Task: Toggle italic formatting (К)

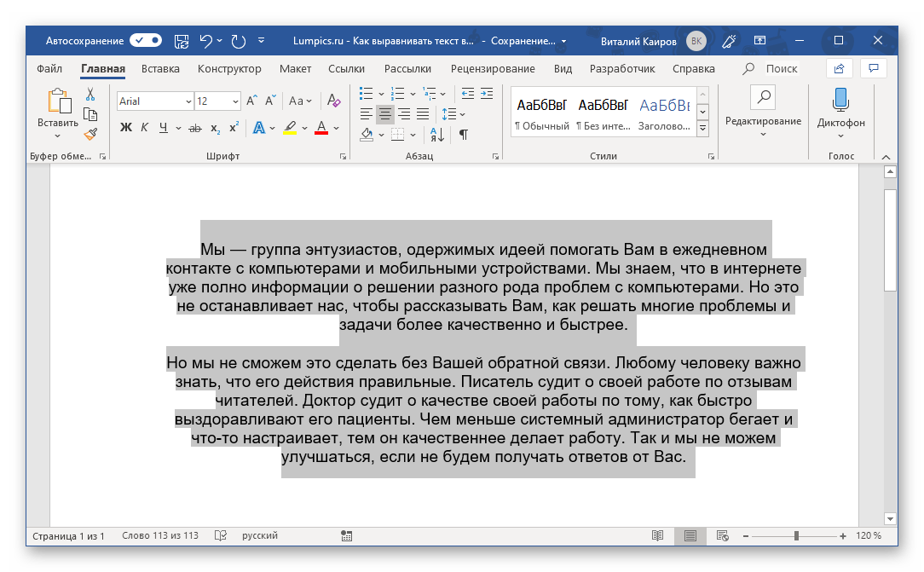Action: click(144, 128)
